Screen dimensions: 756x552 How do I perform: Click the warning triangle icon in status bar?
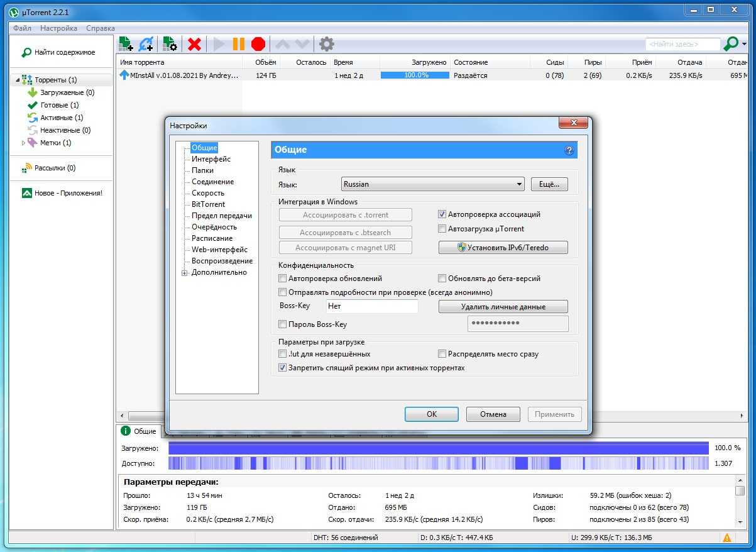tap(727, 538)
